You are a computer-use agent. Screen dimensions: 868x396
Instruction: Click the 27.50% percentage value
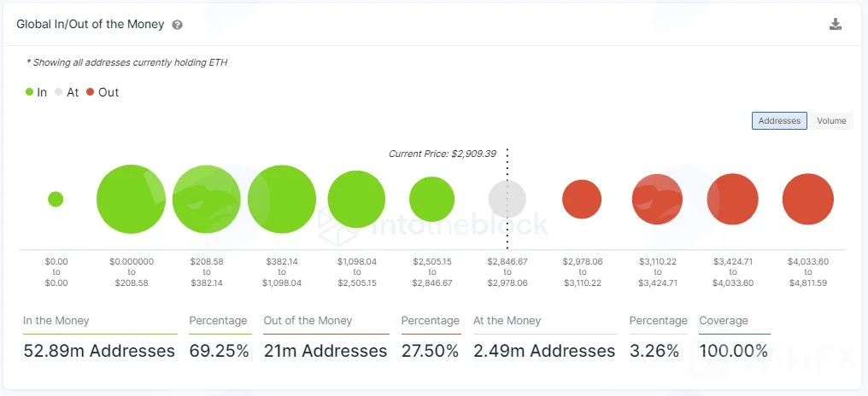point(430,351)
